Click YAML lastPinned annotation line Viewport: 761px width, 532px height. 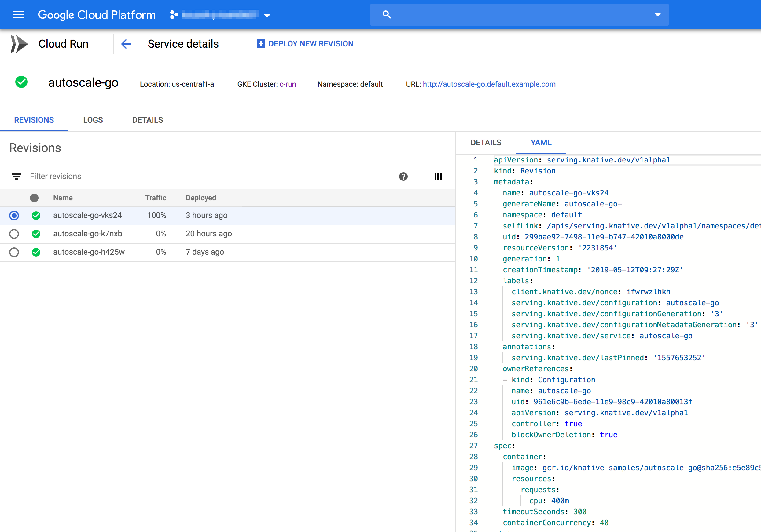(608, 358)
